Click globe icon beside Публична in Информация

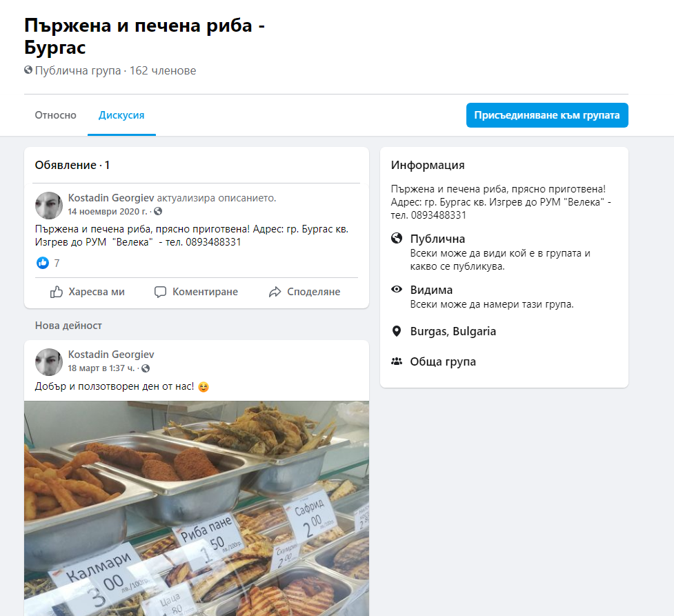(396, 238)
